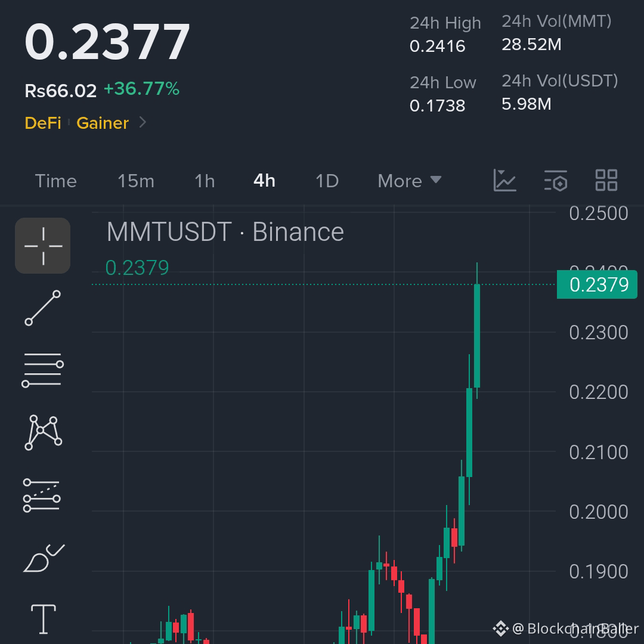
Task: Switch to 1h interval
Action: (205, 181)
